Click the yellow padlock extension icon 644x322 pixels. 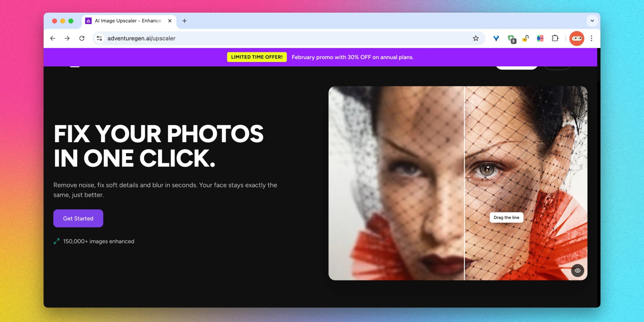526,38
